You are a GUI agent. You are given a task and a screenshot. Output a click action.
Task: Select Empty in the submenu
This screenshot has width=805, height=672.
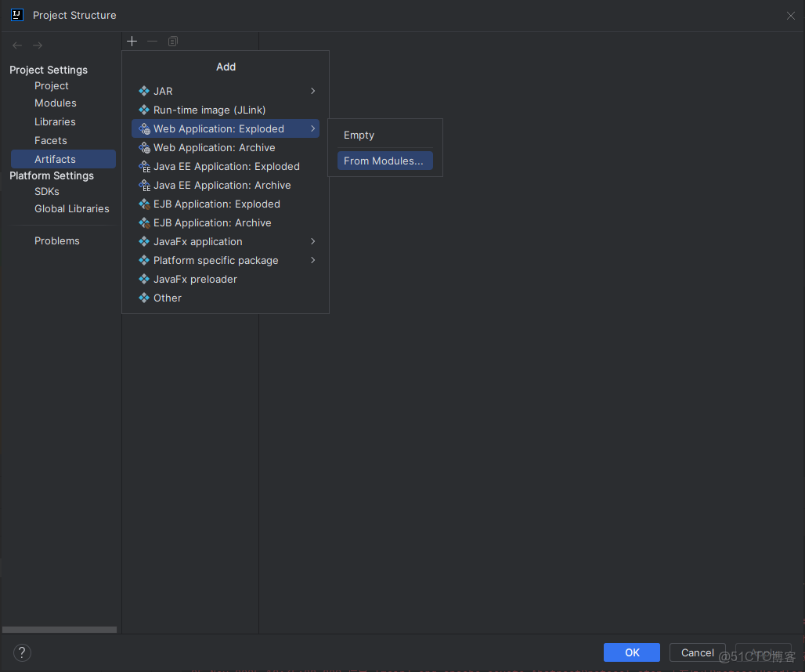[359, 135]
